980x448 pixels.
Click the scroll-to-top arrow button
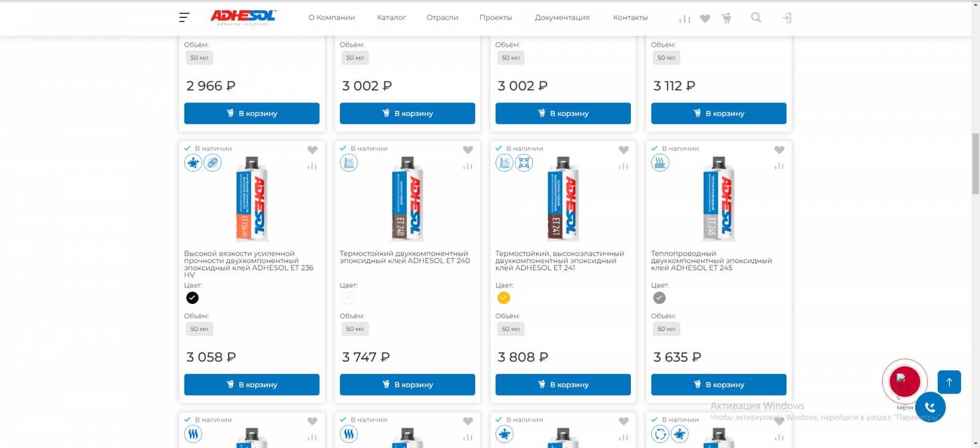949,382
